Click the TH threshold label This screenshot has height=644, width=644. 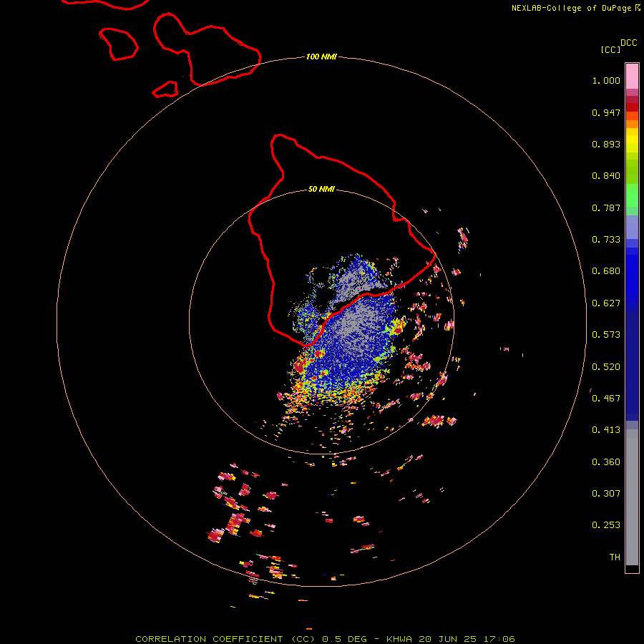click(615, 557)
